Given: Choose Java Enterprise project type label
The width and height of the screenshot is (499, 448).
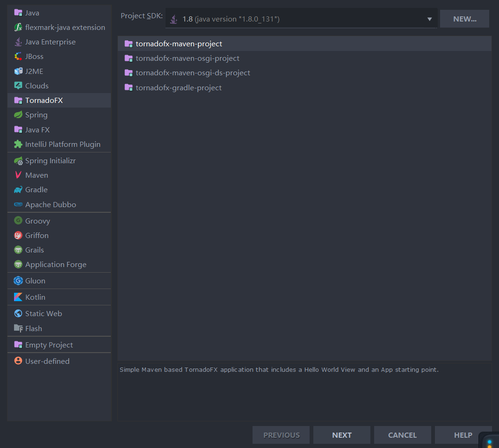Looking at the screenshot, I should (x=51, y=42).
